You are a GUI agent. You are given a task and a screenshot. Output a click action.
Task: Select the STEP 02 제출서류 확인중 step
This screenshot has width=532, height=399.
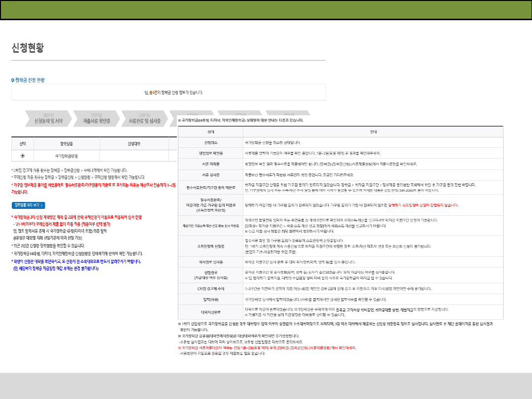pos(96,119)
